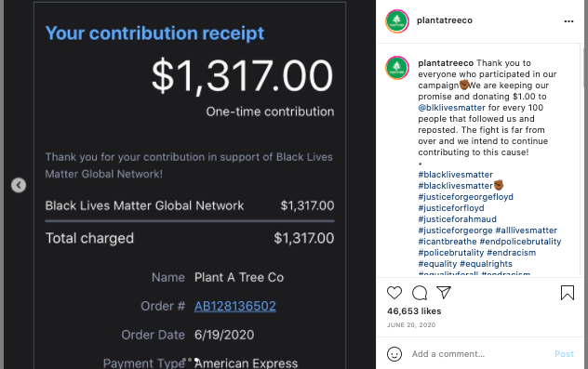Open plantatreeco profile picture in header

[x=396, y=21]
